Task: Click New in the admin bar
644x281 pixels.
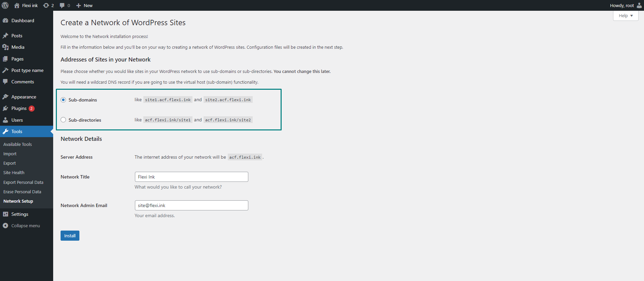Action: [88, 5]
